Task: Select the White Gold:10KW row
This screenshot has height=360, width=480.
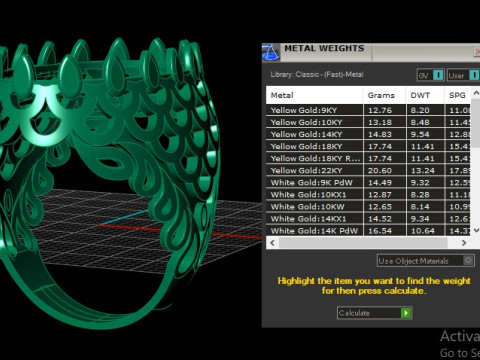Action: (x=368, y=207)
